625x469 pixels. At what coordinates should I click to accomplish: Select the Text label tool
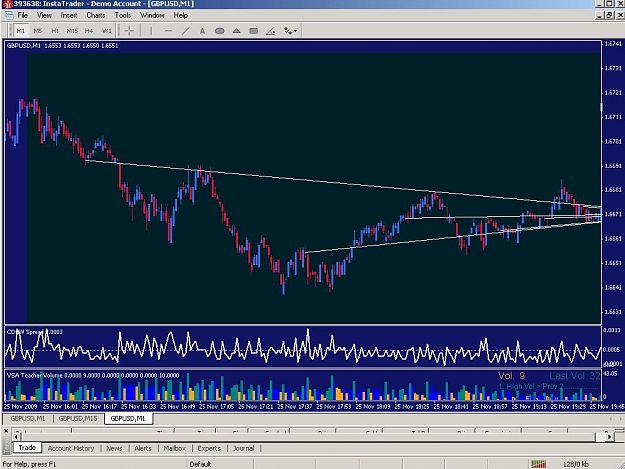202,31
